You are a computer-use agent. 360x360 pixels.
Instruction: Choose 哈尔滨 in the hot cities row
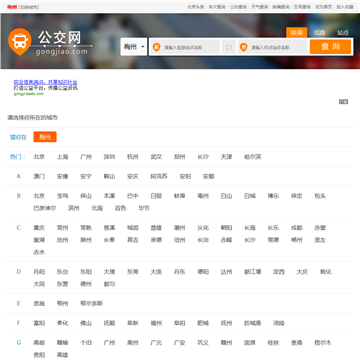coord(253,157)
